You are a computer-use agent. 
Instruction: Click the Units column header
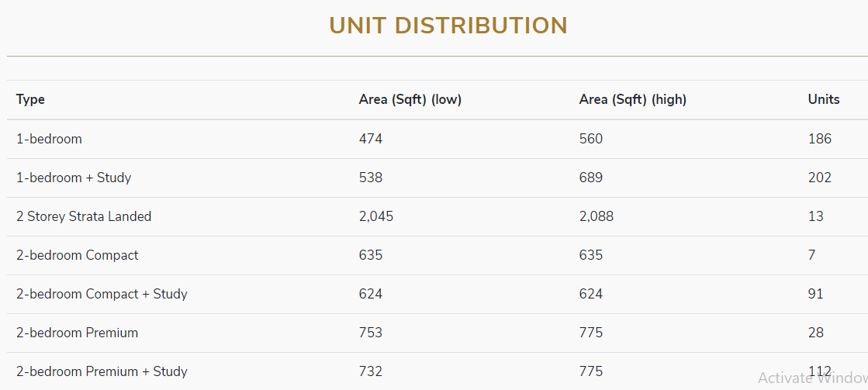click(x=824, y=99)
